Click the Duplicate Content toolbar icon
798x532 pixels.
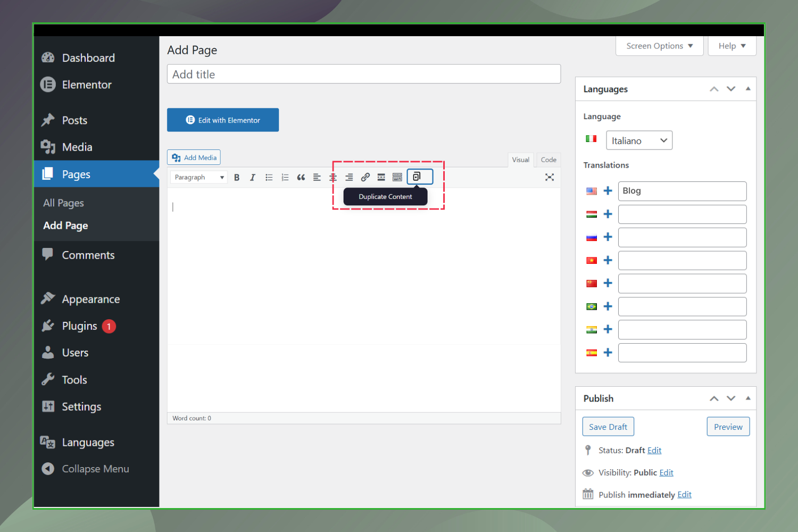tap(420, 176)
